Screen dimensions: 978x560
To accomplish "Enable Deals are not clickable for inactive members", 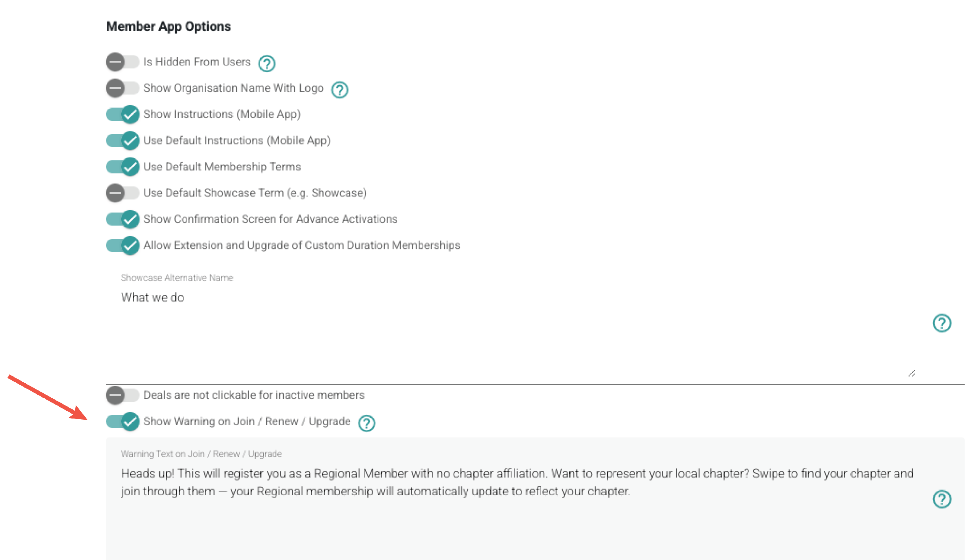I will [x=122, y=395].
